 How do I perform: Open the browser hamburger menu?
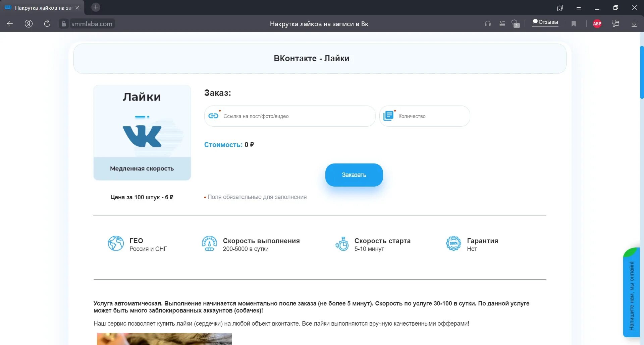tap(579, 8)
